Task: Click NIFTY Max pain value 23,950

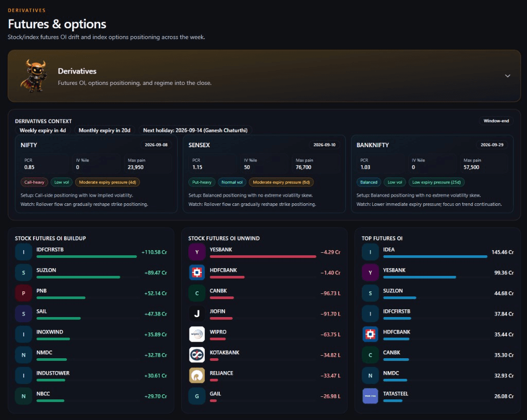Action: [135, 167]
